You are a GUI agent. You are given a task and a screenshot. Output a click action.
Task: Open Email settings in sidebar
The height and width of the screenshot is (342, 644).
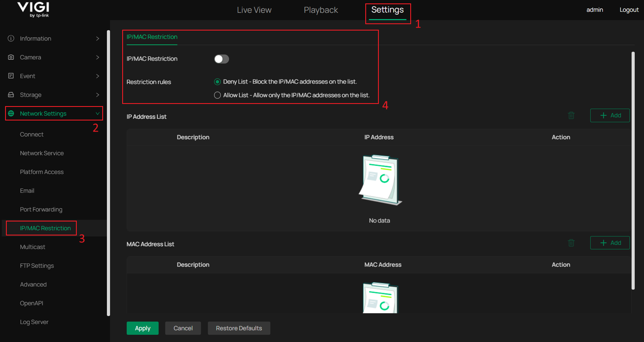27,191
